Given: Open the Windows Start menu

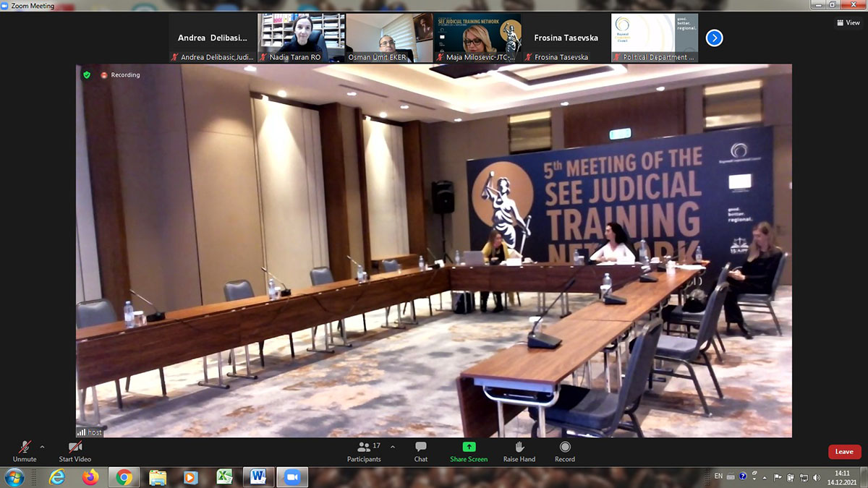Looking at the screenshot, I should (14, 477).
